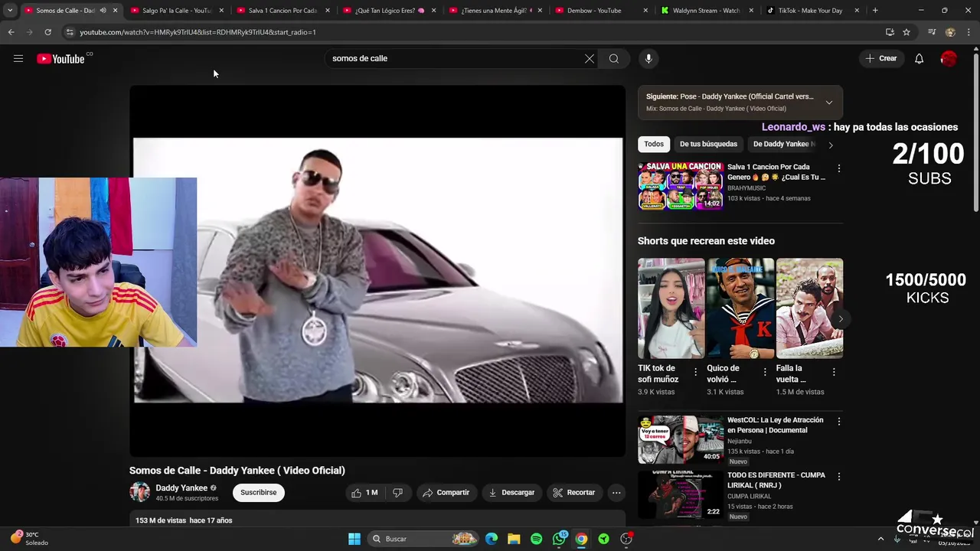Play the Salva 1 Cancion thumbnail video
Screen dimensions: 980x551
[x=681, y=186]
